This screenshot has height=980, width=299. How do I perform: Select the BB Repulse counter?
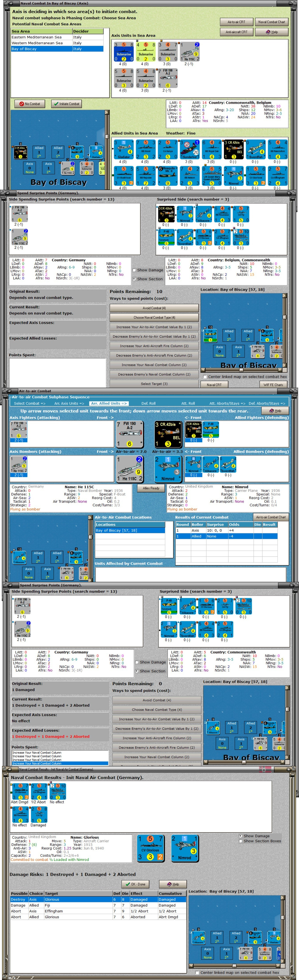pos(146,176)
